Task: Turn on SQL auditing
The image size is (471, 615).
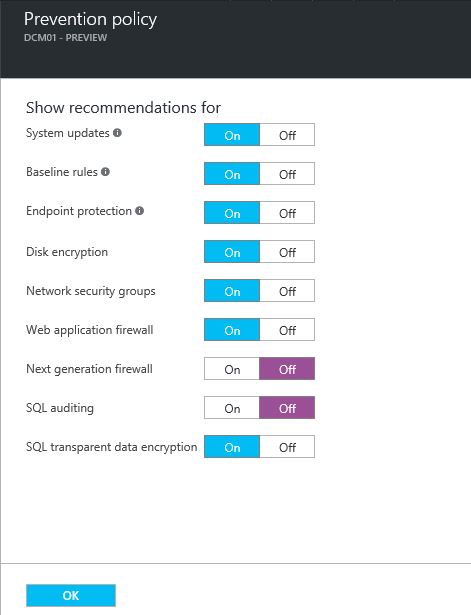Action: pyautogui.click(x=232, y=408)
